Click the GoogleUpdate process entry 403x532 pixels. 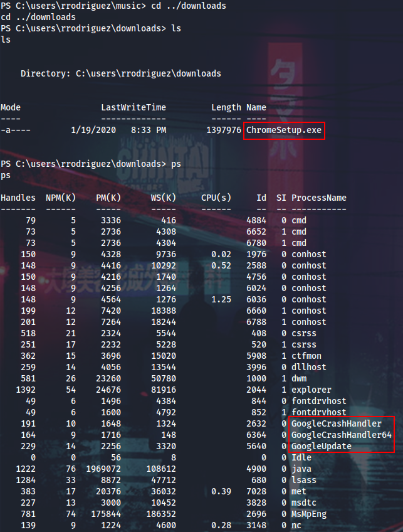pos(330,446)
